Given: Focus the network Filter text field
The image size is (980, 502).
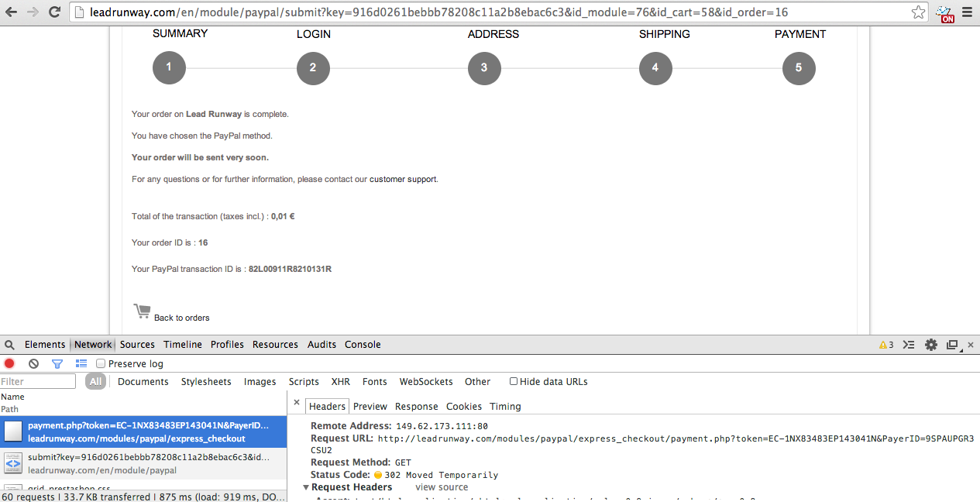Looking at the screenshot, I should (x=38, y=381).
